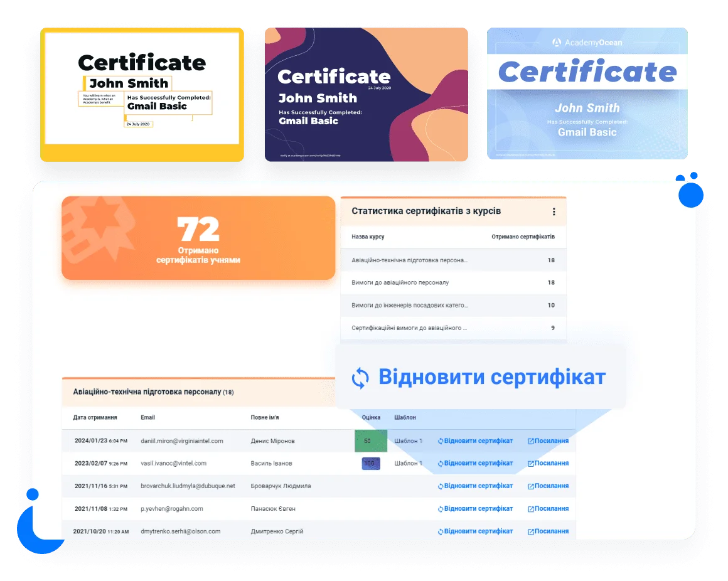728x581 pixels.
Task: Click email daniil.miron@virginiaintel.com
Action: pyautogui.click(x=182, y=441)
